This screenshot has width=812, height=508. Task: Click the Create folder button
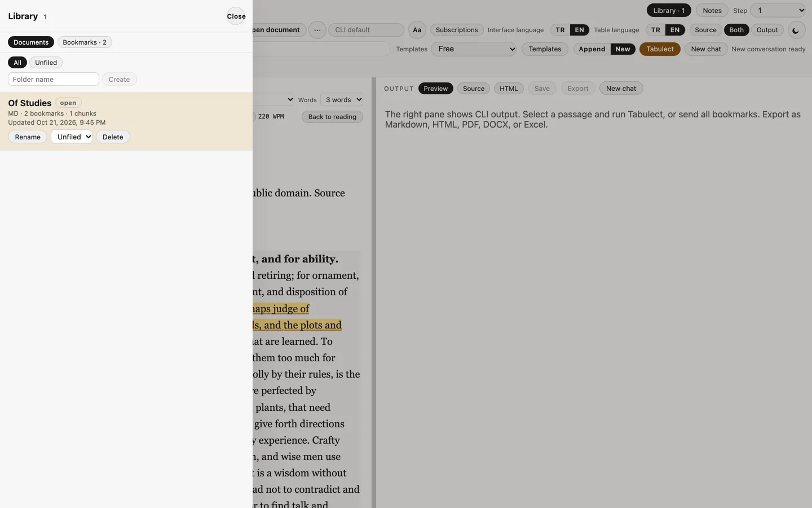tap(119, 80)
